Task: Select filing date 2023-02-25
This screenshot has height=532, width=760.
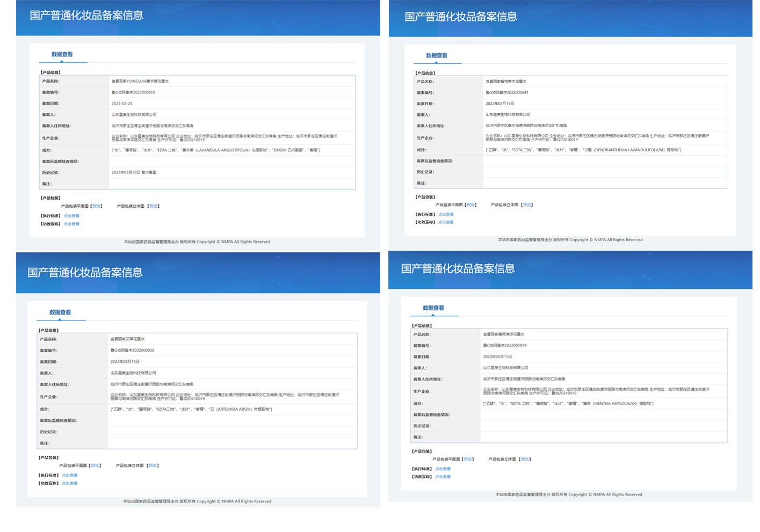Action: tap(122, 104)
